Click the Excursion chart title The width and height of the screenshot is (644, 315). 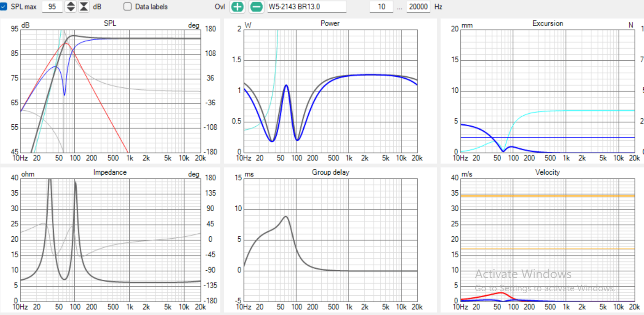click(548, 23)
